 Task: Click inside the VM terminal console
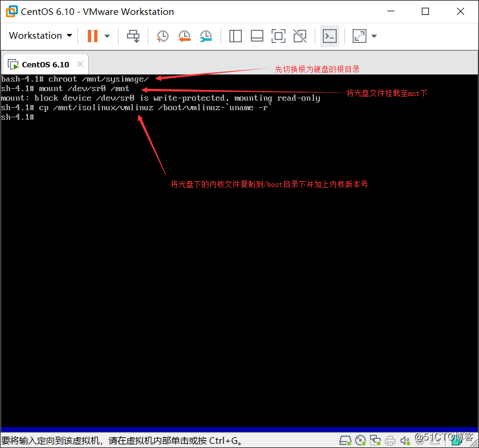[x=240, y=250]
